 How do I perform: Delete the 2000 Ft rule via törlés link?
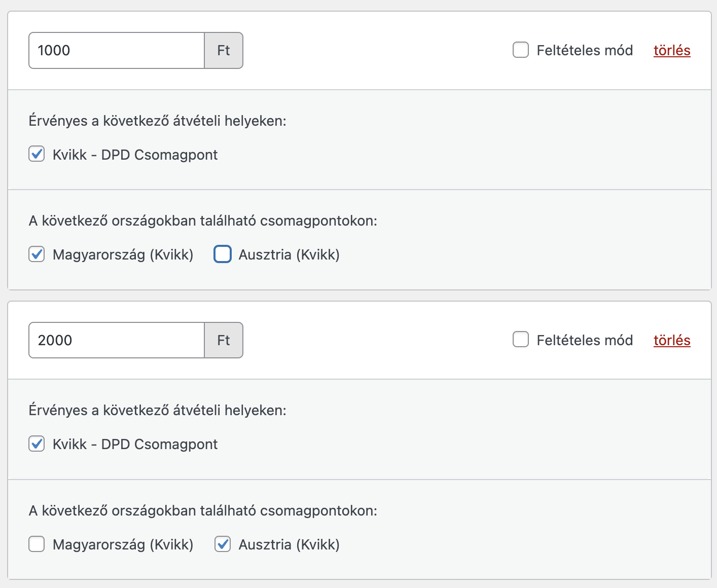coord(672,340)
